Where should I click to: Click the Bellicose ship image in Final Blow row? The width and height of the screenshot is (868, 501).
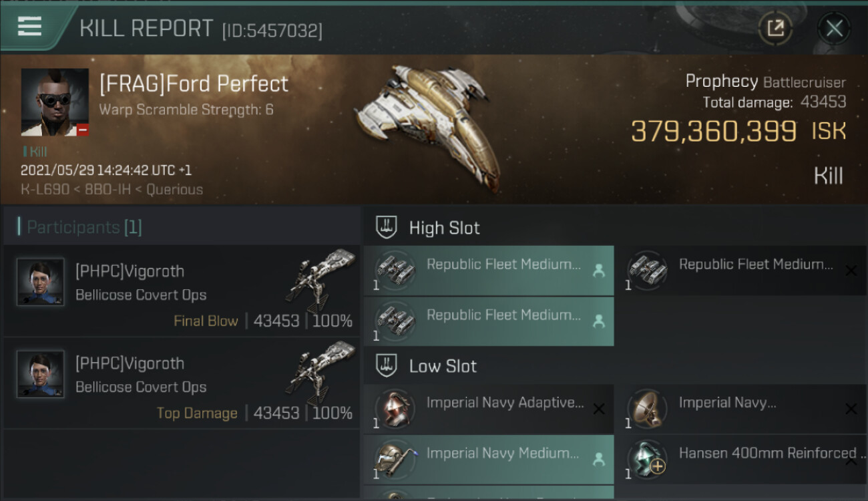[x=321, y=281]
